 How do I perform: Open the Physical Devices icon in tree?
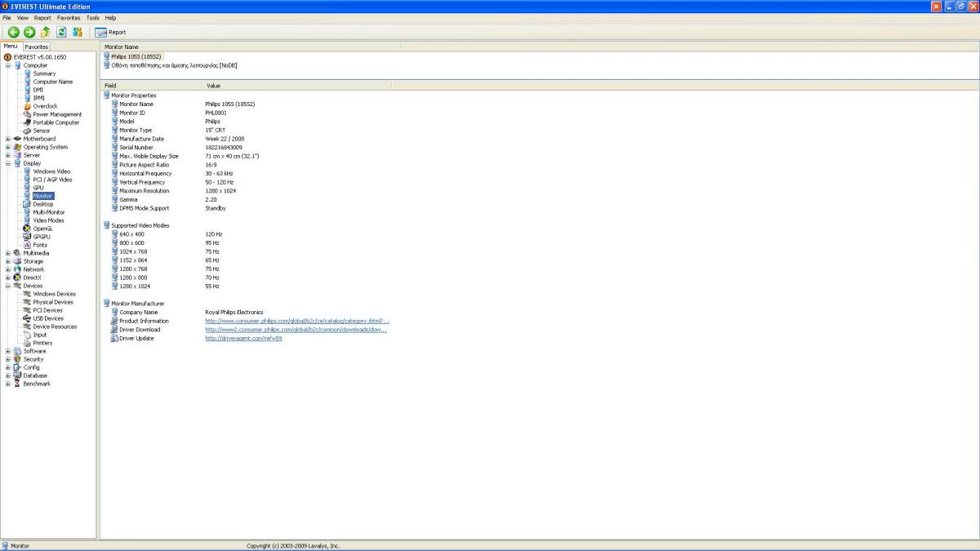click(27, 302)
